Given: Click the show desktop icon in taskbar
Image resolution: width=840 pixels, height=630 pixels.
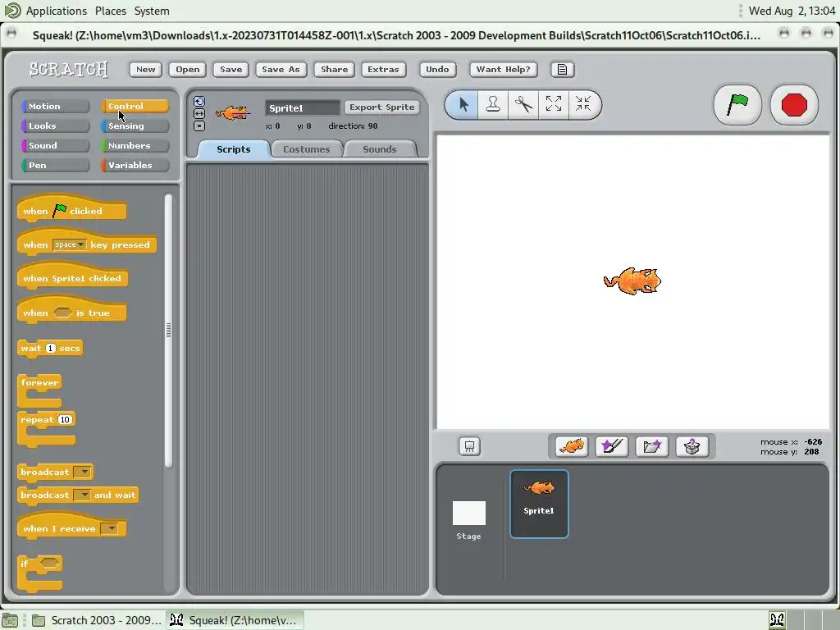Looking at the screenshot, I should 10,620.
